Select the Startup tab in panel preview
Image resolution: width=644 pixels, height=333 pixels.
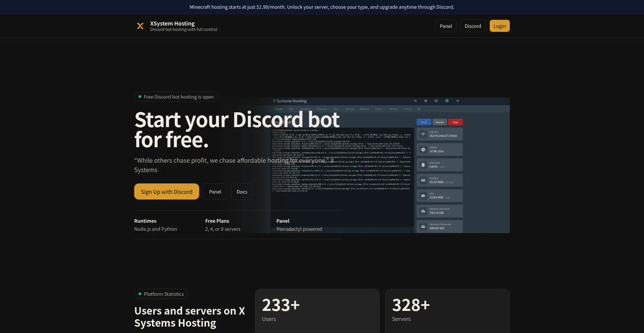(379, 109)
